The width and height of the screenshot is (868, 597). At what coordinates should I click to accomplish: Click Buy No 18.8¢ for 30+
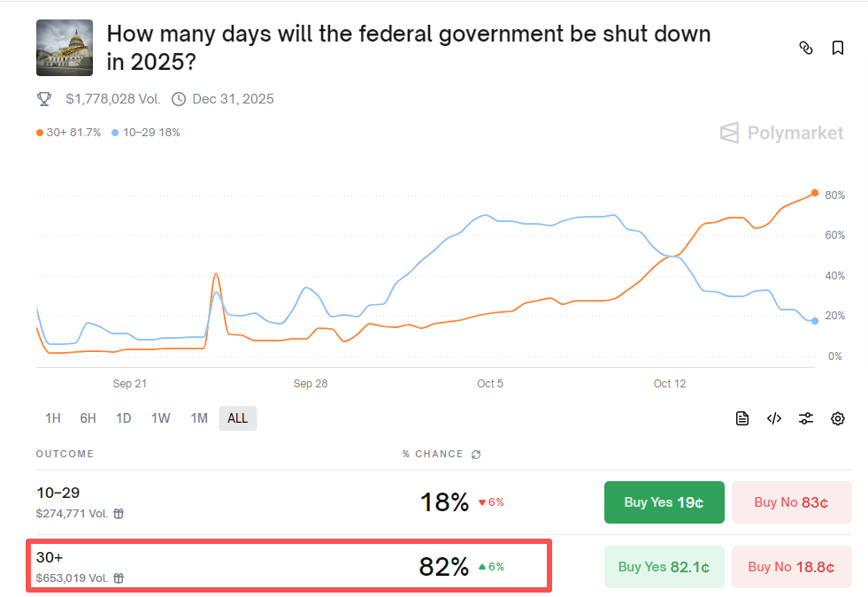791,567
